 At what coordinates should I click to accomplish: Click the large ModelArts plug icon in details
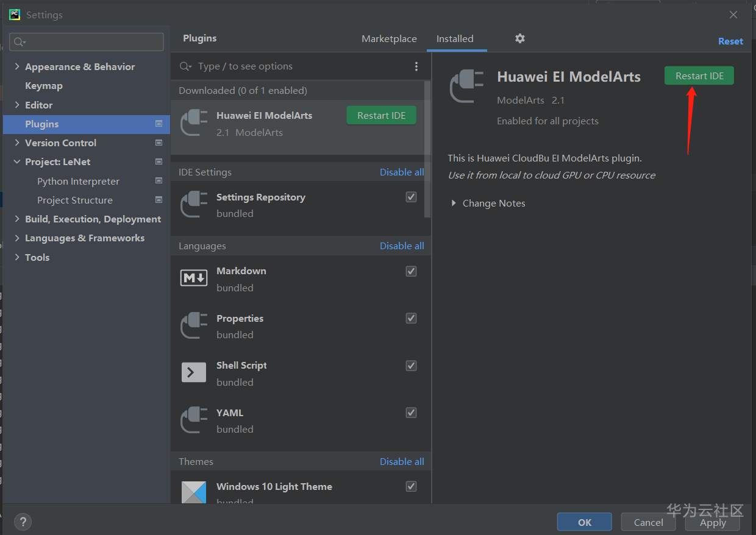click(466, 86)
